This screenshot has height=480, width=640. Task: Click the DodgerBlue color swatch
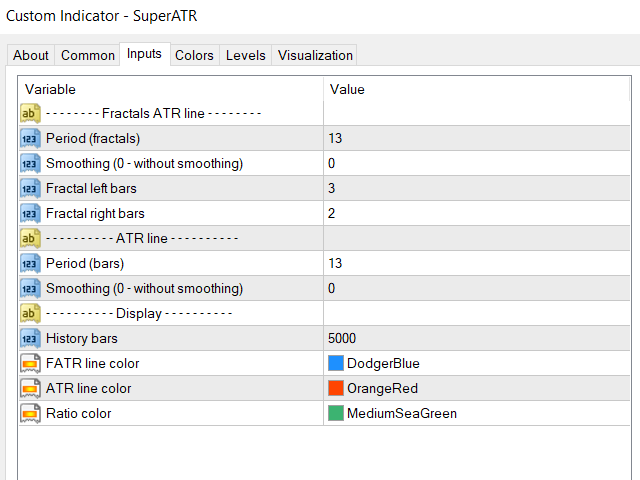click(x=336, y=363)
